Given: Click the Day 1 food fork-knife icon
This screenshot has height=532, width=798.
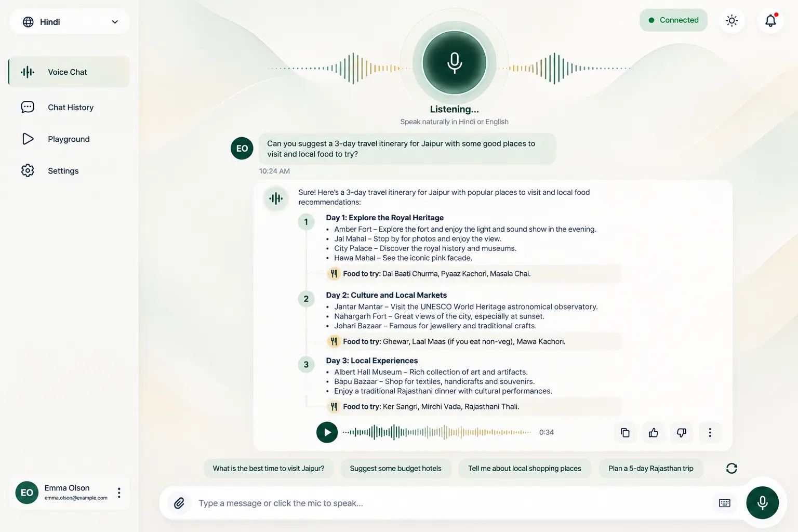Looking at the screenshot, I should tap(334, 273).
